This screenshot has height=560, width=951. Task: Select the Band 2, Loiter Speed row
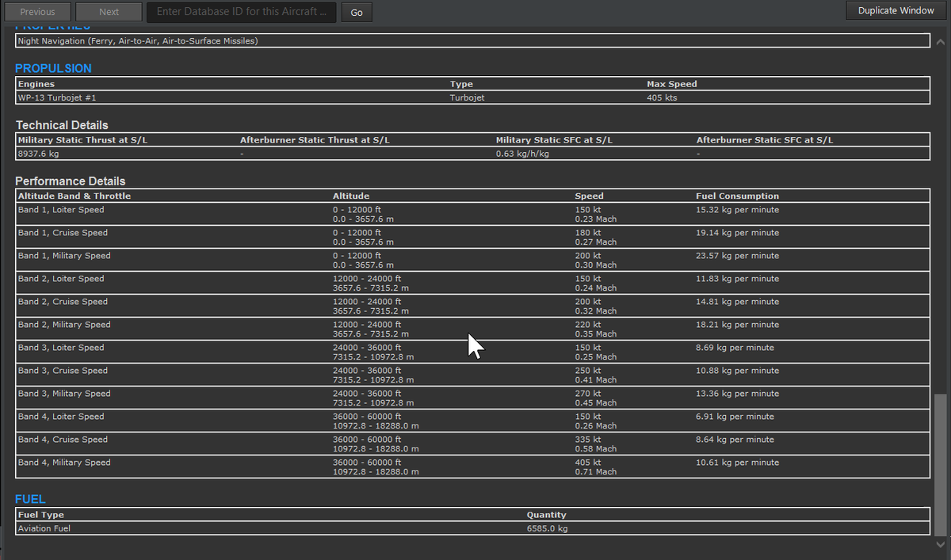pyautogui.click(x=472, y=284)
